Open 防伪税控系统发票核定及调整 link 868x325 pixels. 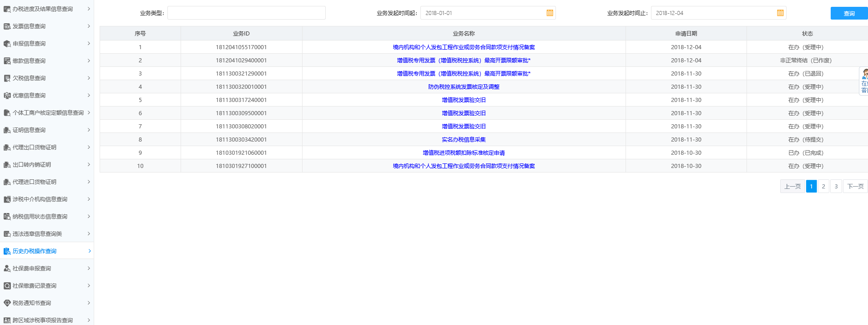pos(464,87)
